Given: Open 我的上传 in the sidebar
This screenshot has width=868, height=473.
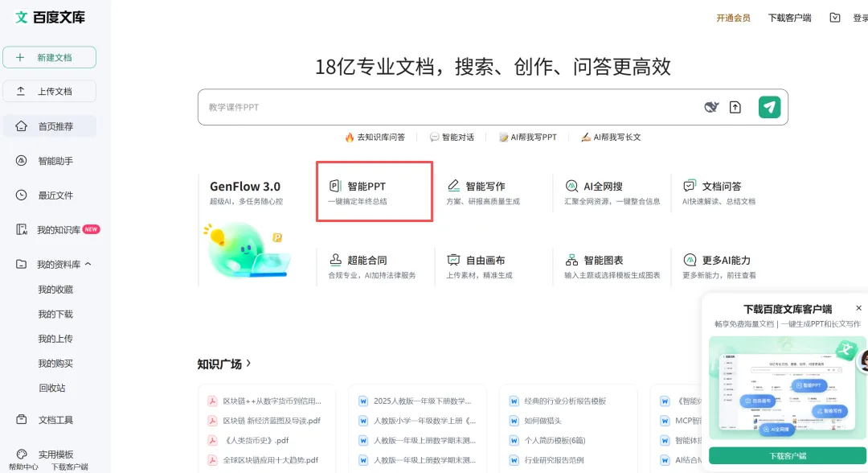Looking at the screenshot, I should point(55,339).
